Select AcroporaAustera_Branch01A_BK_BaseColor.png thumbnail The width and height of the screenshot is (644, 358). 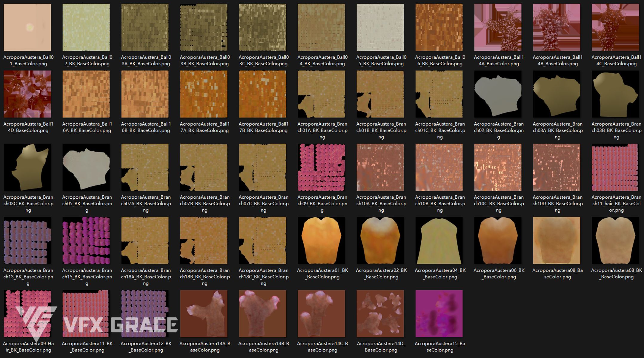[x=321, y=94]
